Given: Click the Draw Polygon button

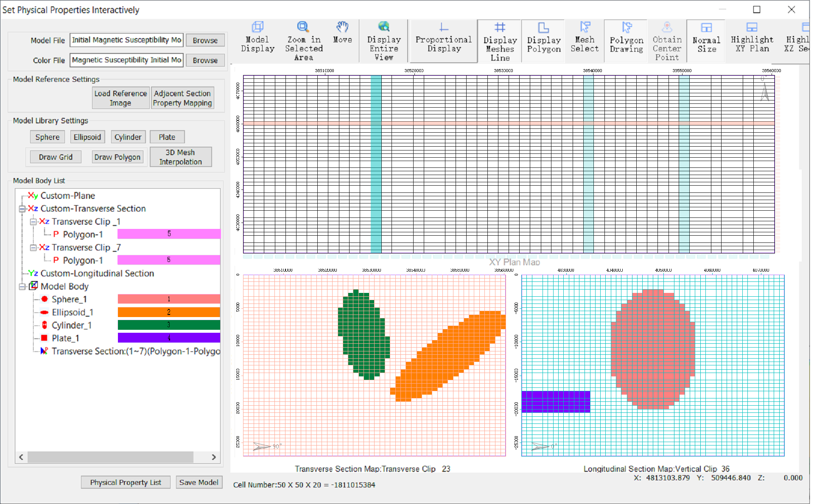Looking at the screenshot, I should [x=117, y=157].
